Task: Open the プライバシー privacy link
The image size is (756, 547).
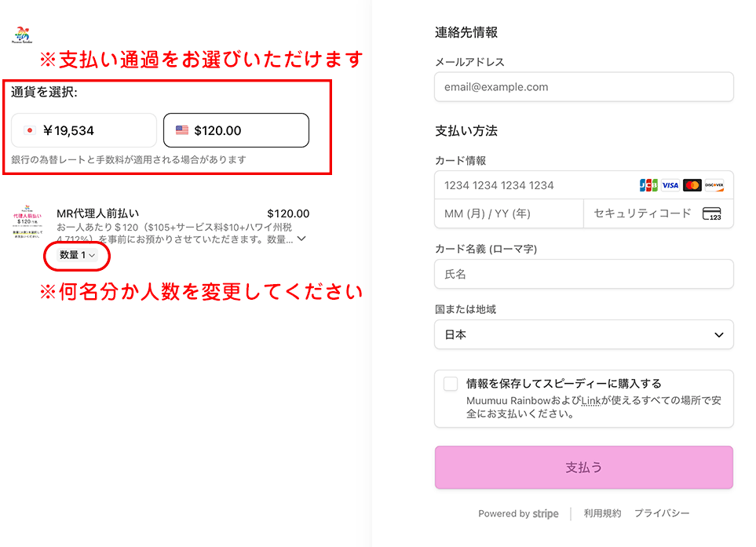Action: 662,513
